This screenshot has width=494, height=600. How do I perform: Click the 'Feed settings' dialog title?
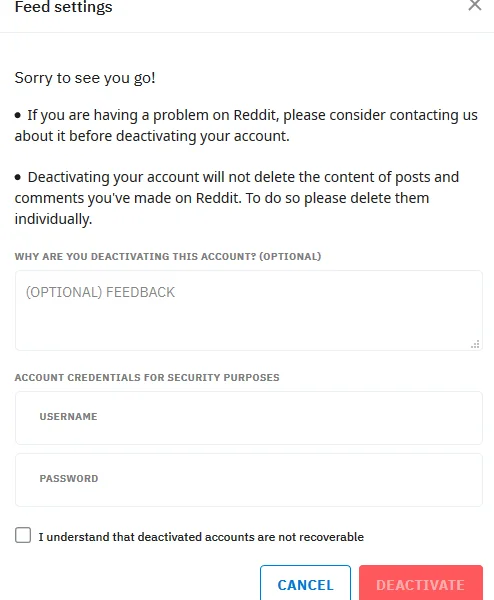point(64,7)
